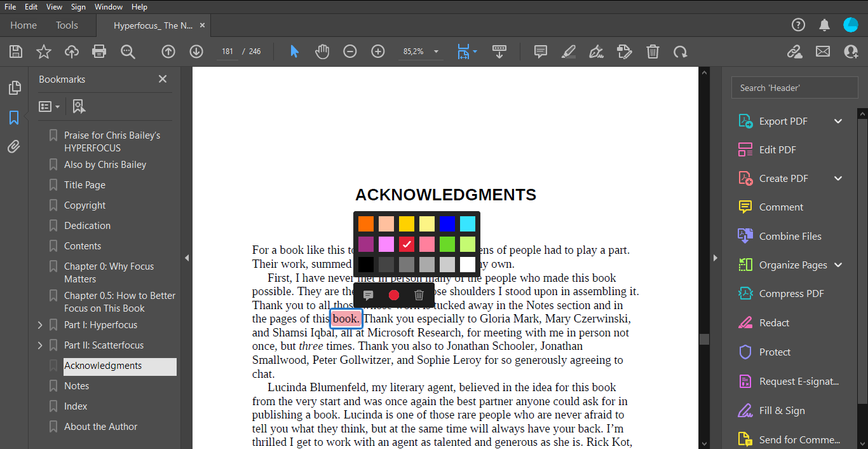Image resolution: width=868 pixels, height=449 pixels.
Task: Save the file with the floppy disk icon
Action: [16, 52]
